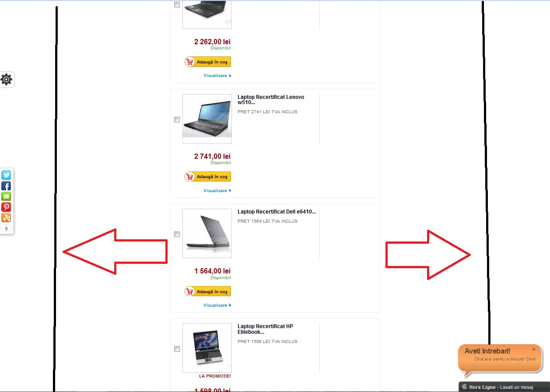Viewport: 550px width, 392px height.
Task: Add Dell e6410 laptop to cart
Action: [207, 291]
